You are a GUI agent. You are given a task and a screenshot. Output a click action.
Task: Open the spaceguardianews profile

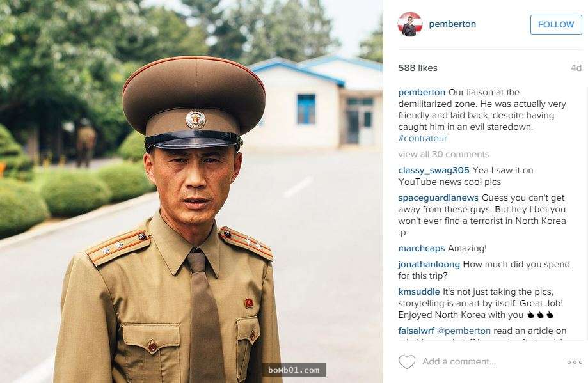point(438,198)
